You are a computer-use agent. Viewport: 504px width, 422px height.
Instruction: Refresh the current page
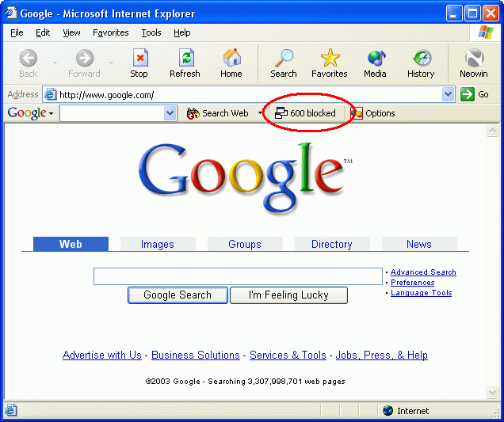(185, 63)
